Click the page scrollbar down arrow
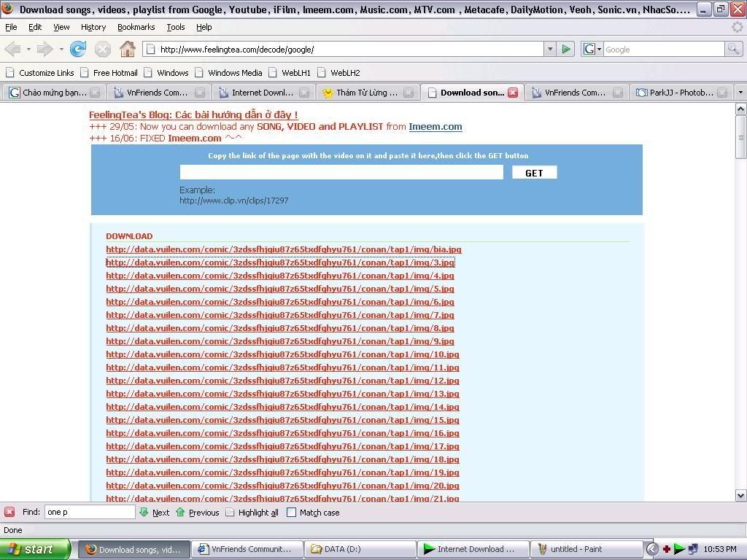747x560 pixels. (740, 495)
